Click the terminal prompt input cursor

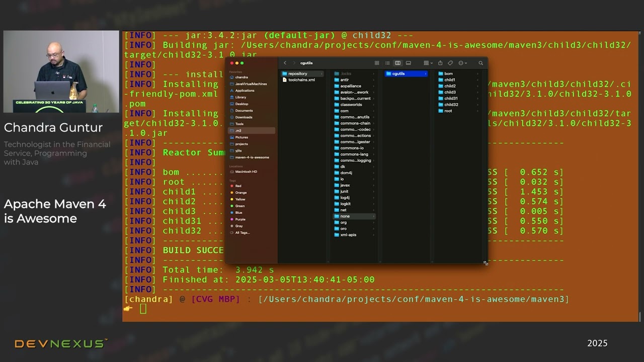click(143, 309)
